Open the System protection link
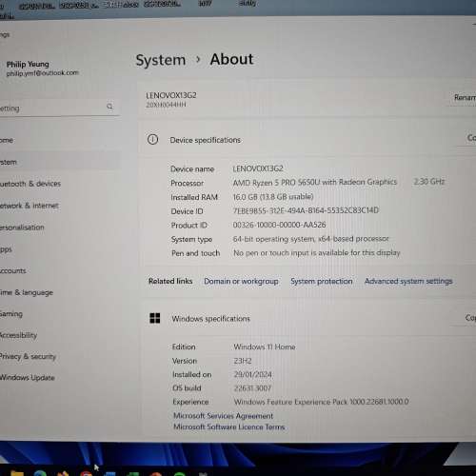 pyautogui.click(x=322, y=281)
